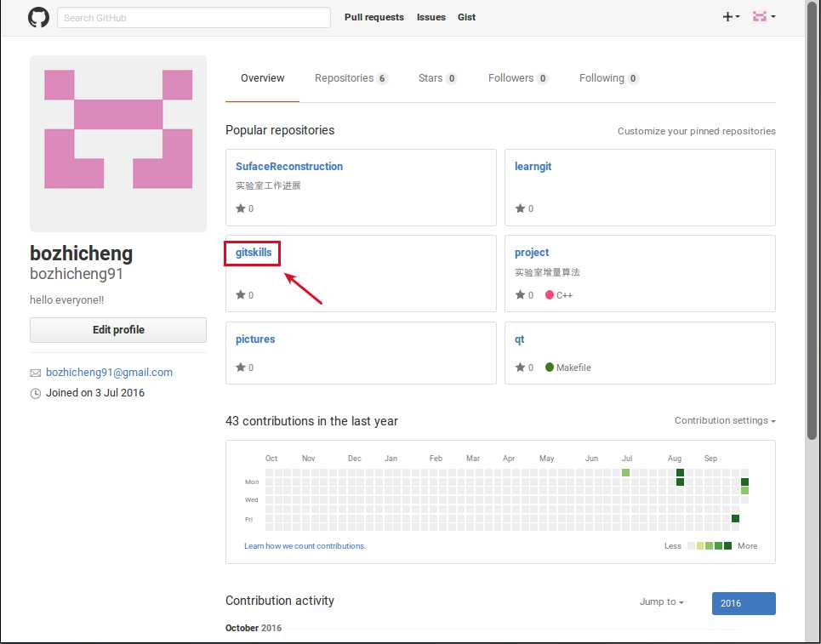Image resolution: width=821 pixels, height=644 pixels.
Task: Click the bozhicheng91 username text
Action: [x=77, y=273]
